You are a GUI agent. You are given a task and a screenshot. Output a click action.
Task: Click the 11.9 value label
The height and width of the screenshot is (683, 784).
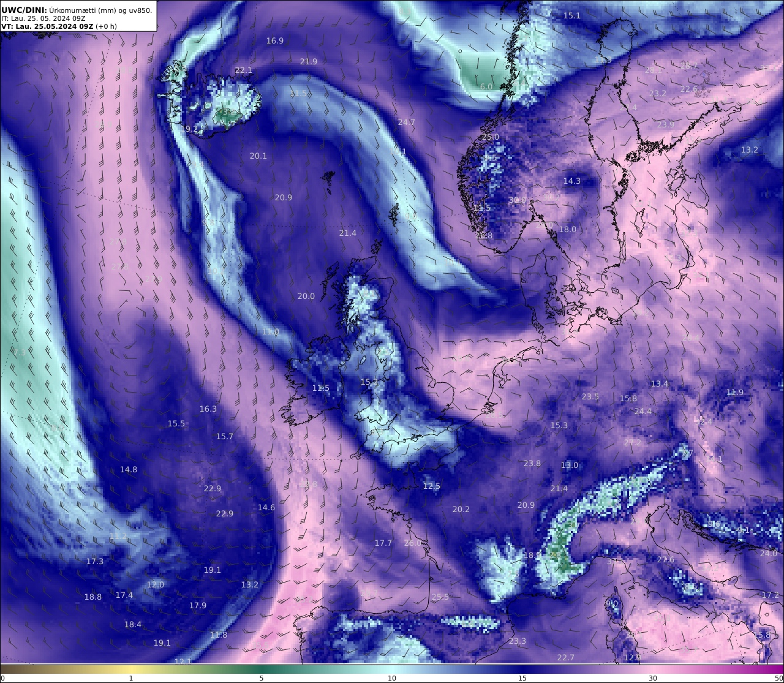pyautogui.click(x=735, y=392)
